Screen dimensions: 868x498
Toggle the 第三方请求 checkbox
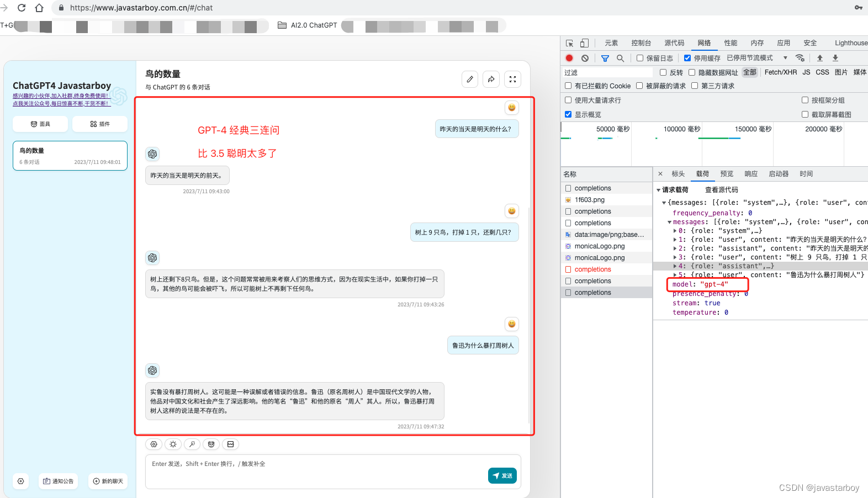click(695, 86)
